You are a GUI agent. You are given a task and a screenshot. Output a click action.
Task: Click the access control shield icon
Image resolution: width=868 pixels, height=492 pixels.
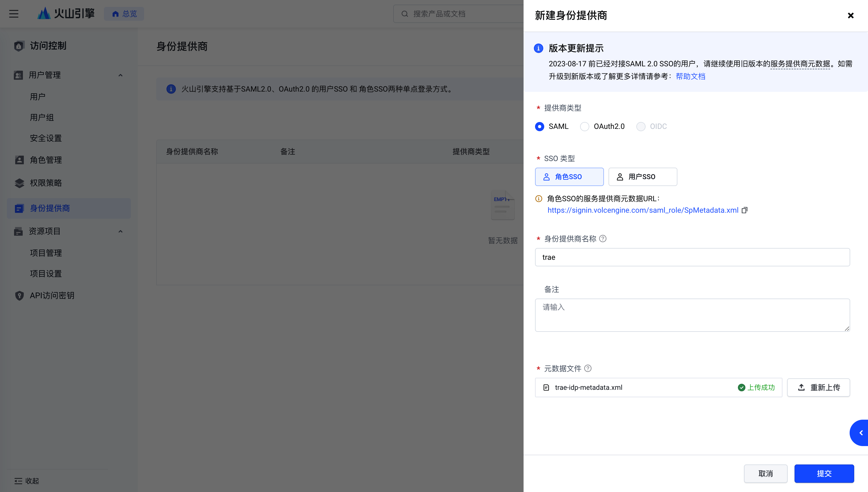[19, 46]
